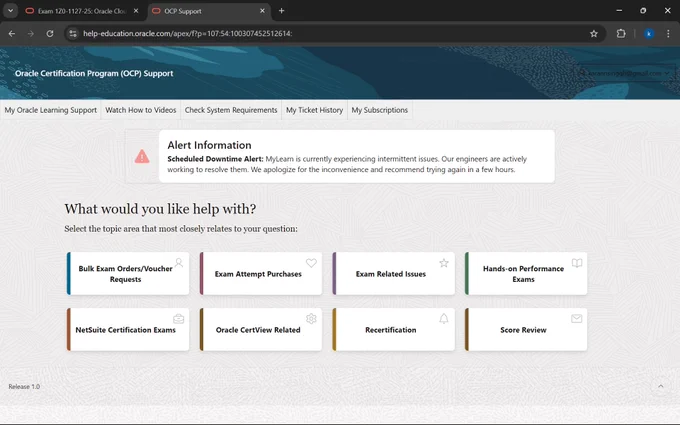Screen dimensions: 680x425
Task: Open My Oracle Learning Support menu
Action: click(x=51, y=110)
